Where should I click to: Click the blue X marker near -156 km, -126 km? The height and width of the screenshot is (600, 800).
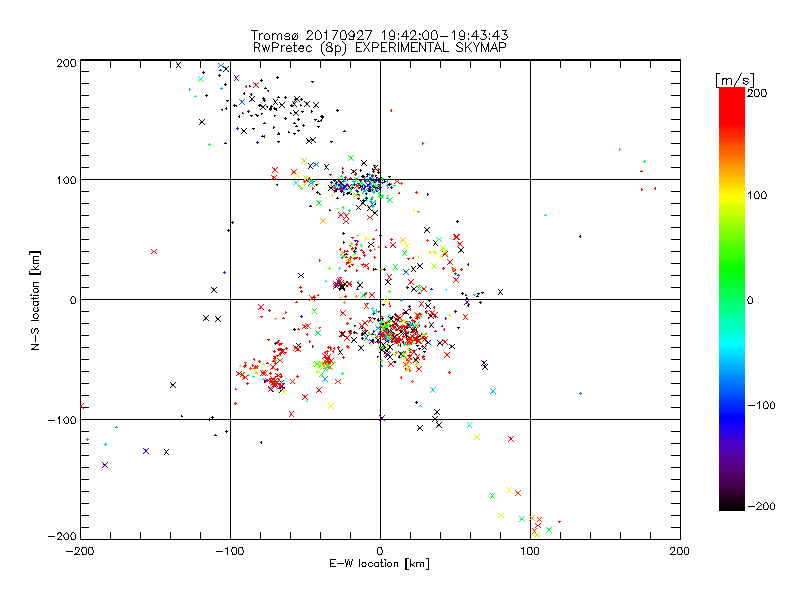pos(146,451)
